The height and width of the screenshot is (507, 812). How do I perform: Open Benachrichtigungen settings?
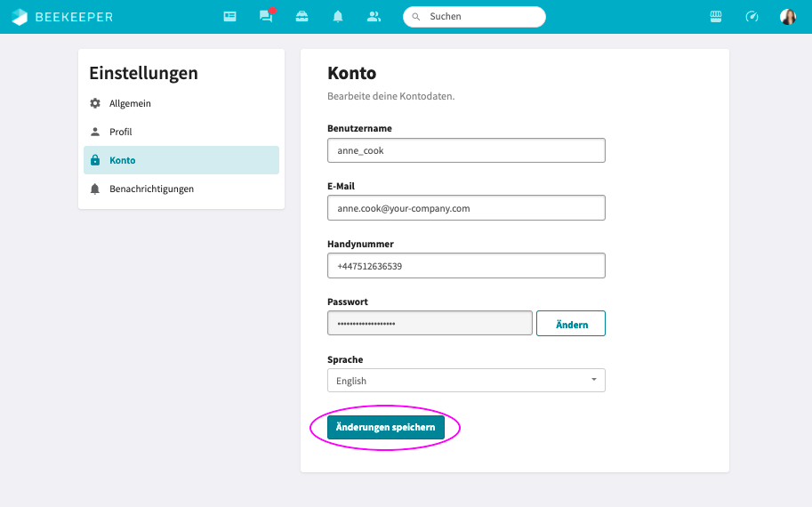click(151, 189)
